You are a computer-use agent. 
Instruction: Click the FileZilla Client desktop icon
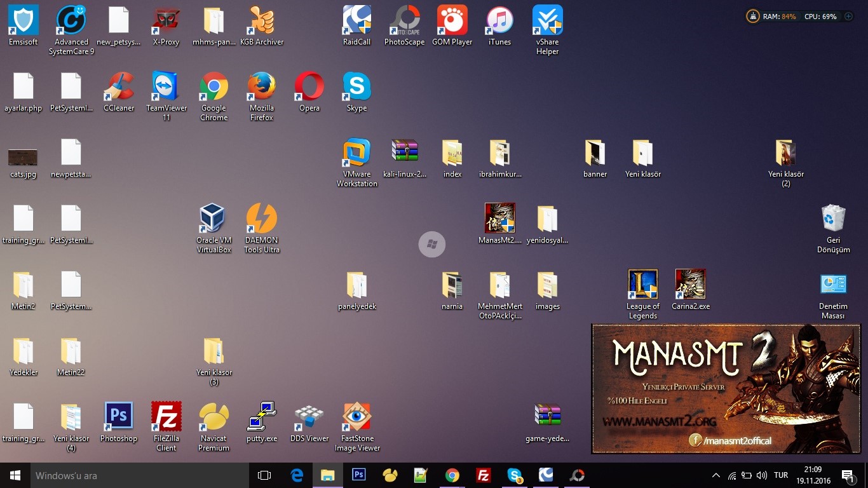point(166,426)
